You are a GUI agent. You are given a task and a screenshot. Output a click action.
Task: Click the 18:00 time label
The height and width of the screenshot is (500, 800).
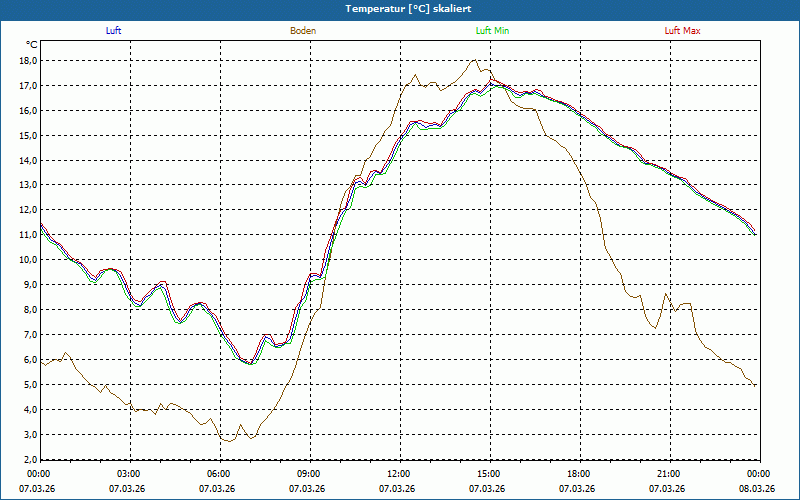tap(578, 474)
